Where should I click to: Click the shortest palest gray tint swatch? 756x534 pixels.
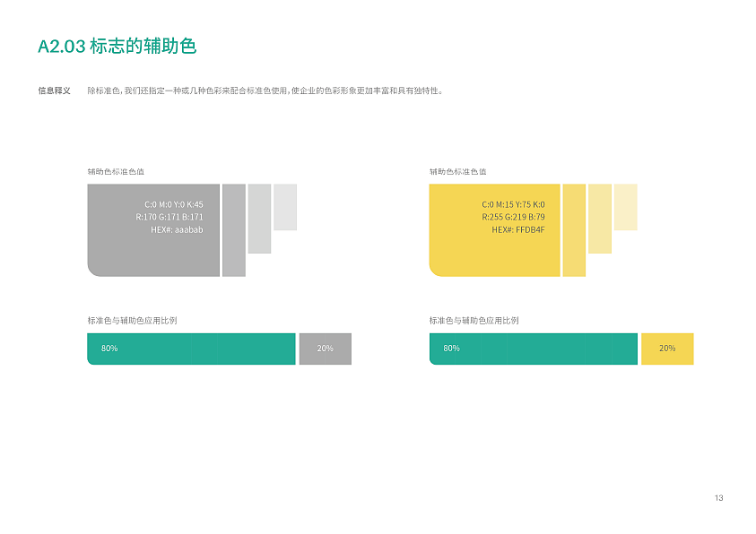click(285, 207)
